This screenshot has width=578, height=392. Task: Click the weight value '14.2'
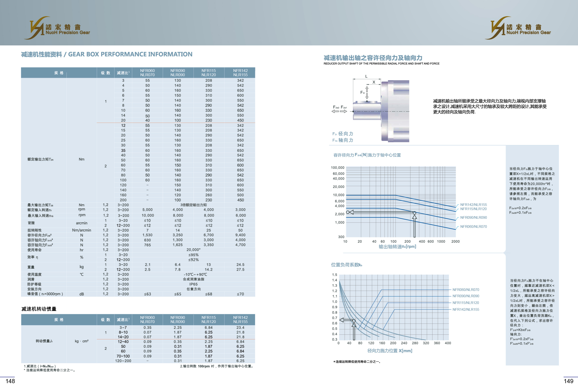(x=209, y=270)
